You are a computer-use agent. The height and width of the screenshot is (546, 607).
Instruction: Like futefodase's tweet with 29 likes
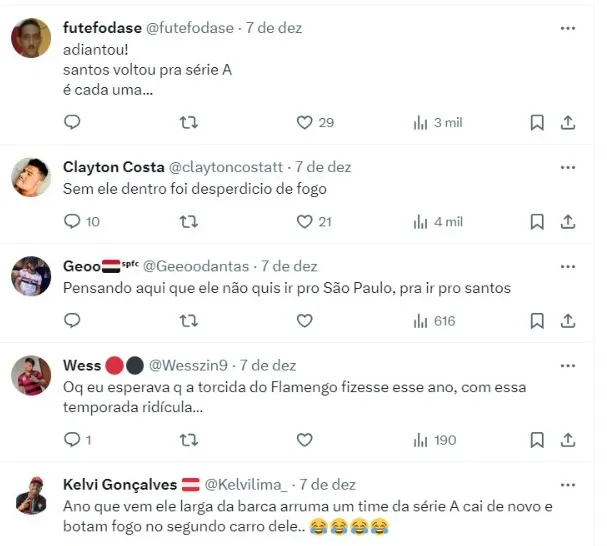click(305, 122)
